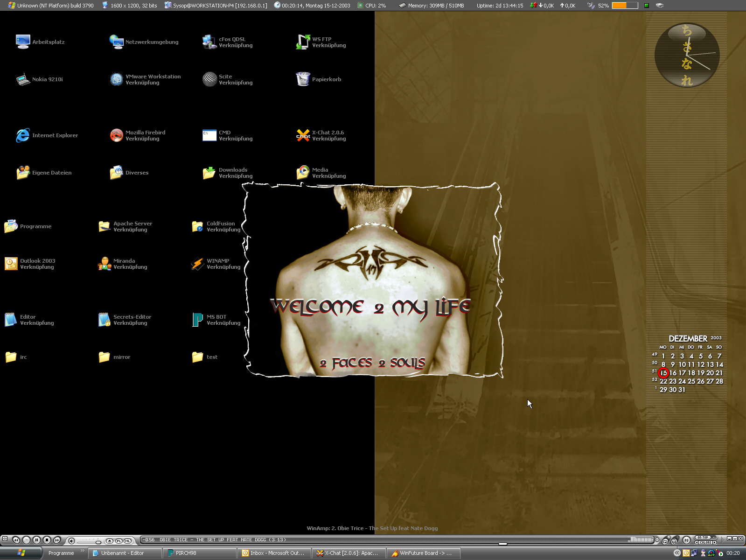Viewport: 746px width, 560px height.
Task: Pause the Winamp track
Action: [x=36, y=540]
